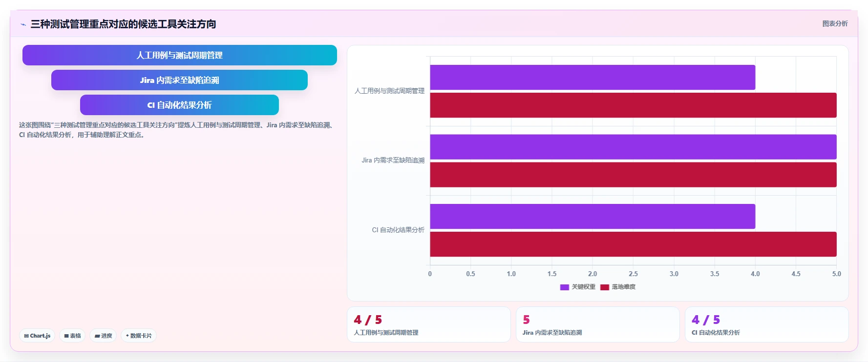
Task: Select the 人工用例与测试周期管理 funnel bar
Action: coord(180,55)
